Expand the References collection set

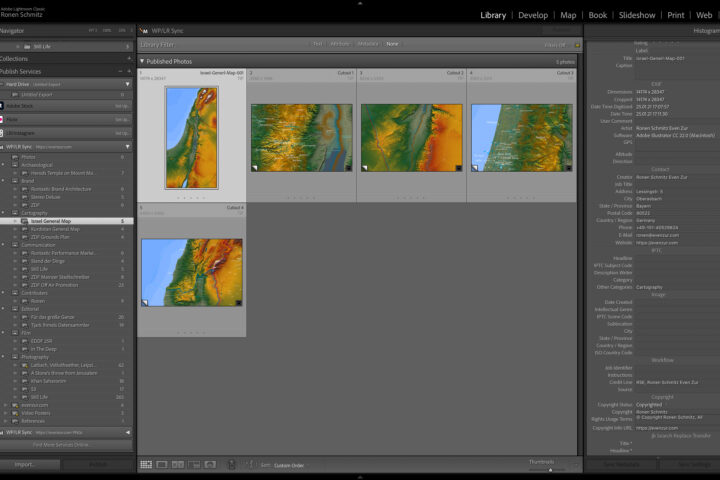pos(6,421)
